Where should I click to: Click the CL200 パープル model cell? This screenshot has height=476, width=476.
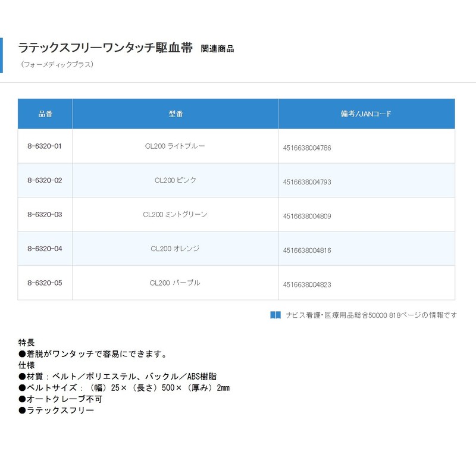click(x=175, y=283)
